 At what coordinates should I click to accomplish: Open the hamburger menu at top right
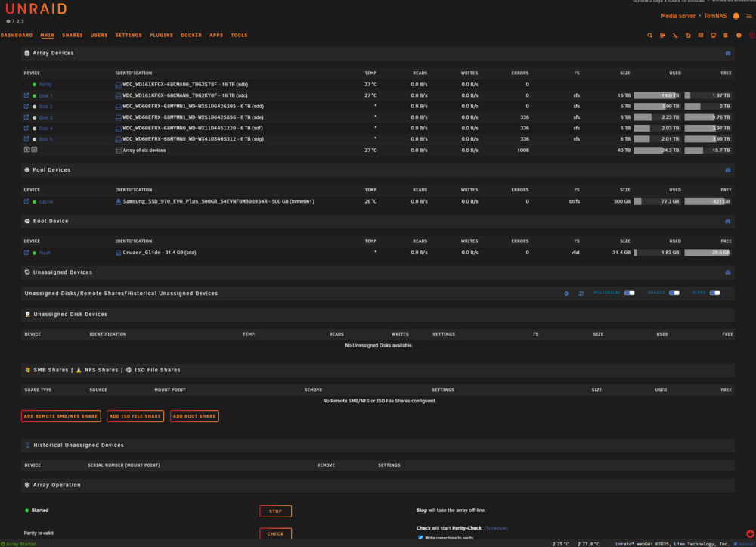pos(748,16)
